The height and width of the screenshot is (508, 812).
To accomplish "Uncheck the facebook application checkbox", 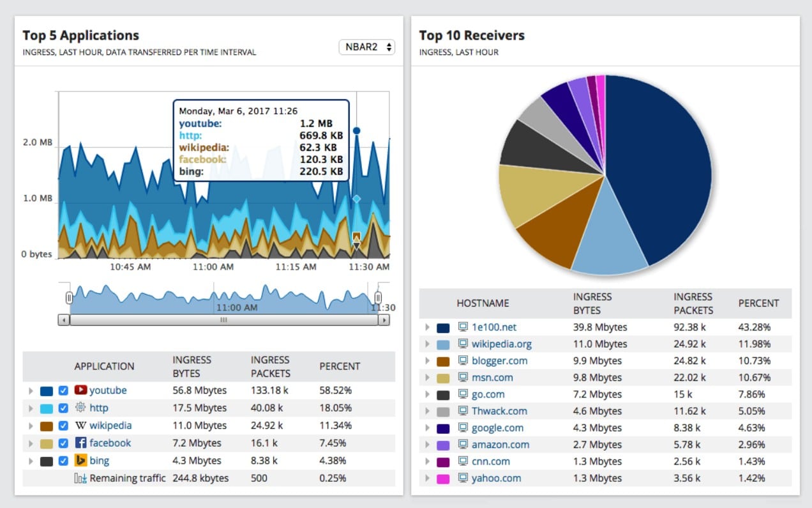I will point(63,443).
